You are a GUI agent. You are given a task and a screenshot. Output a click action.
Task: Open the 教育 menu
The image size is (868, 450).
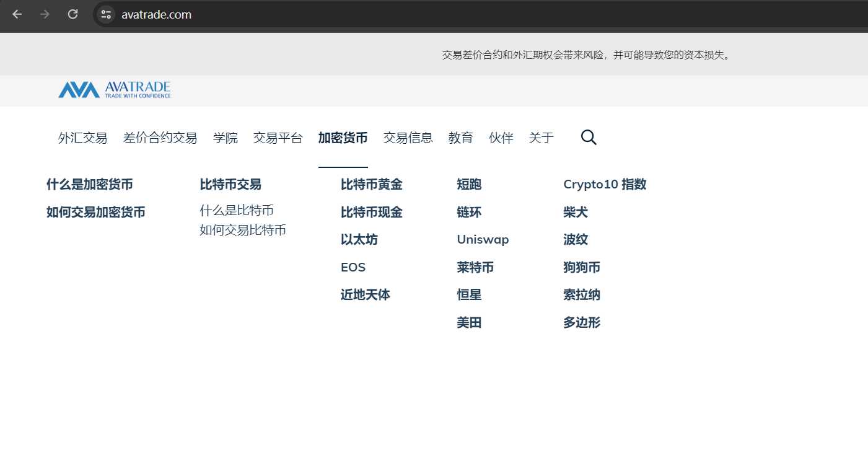[461, 138]
